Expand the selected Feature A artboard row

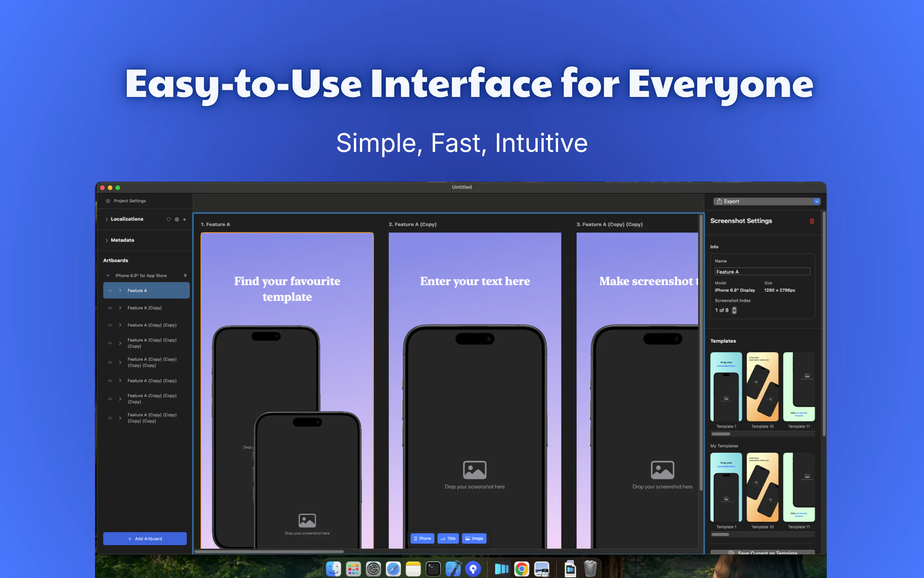[120, 291]
